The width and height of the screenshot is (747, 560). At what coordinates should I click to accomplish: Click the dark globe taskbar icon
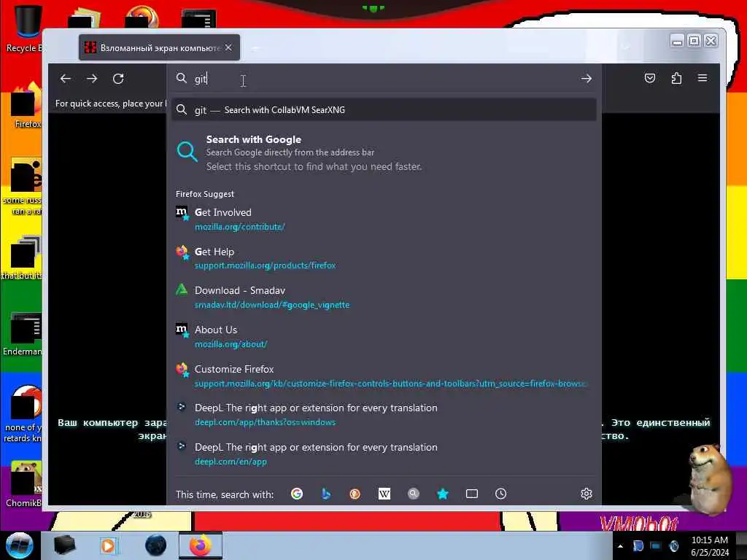(x=156, y=545)
